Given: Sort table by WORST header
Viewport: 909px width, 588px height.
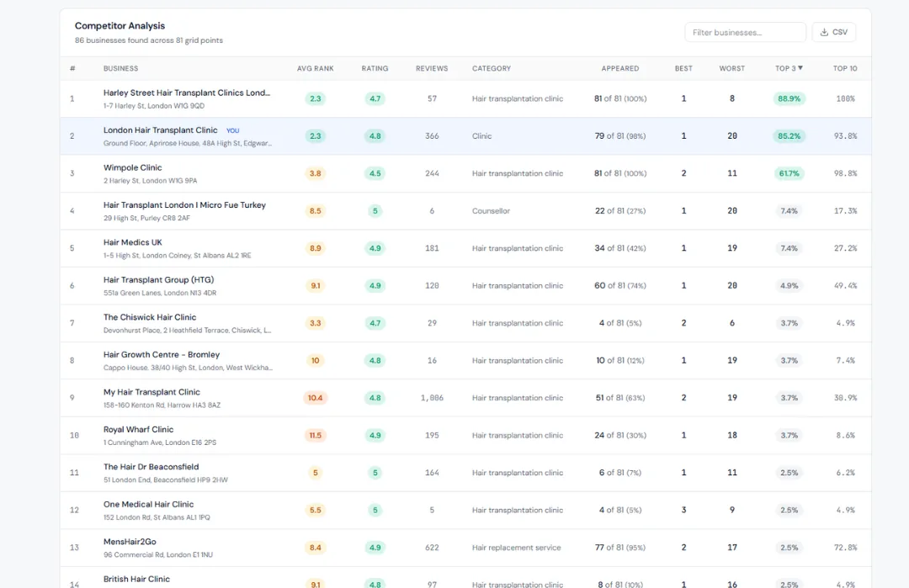Looking at the screenshot, I should [731, 68].
